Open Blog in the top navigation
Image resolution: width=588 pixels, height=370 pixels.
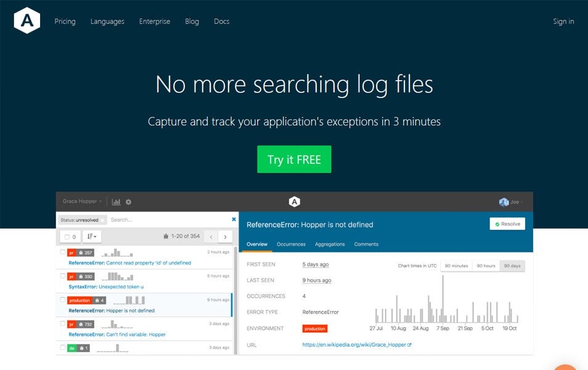tap(192, 22)
